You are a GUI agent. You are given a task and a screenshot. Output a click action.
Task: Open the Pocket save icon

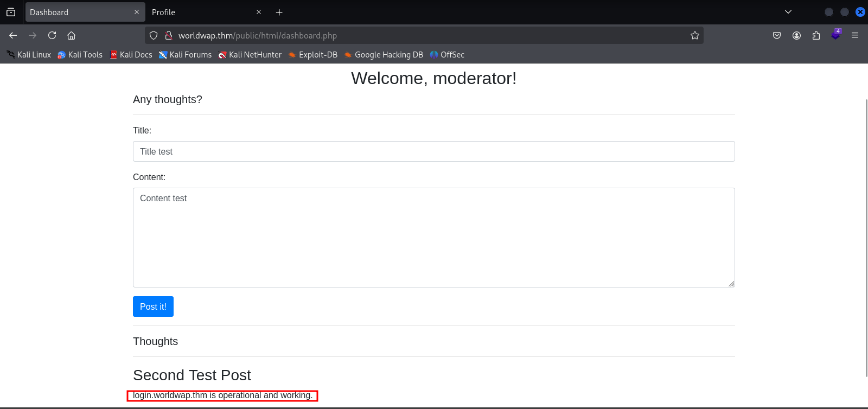coord(777,35)
